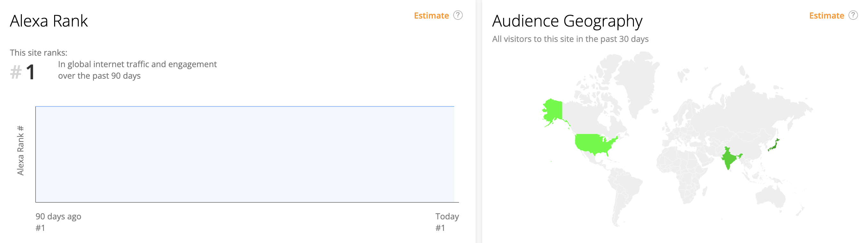Click the Estimate label in Alexa Rank panel
The width and height of the screenshot is (868, 243).
click(x=431, y=15)
